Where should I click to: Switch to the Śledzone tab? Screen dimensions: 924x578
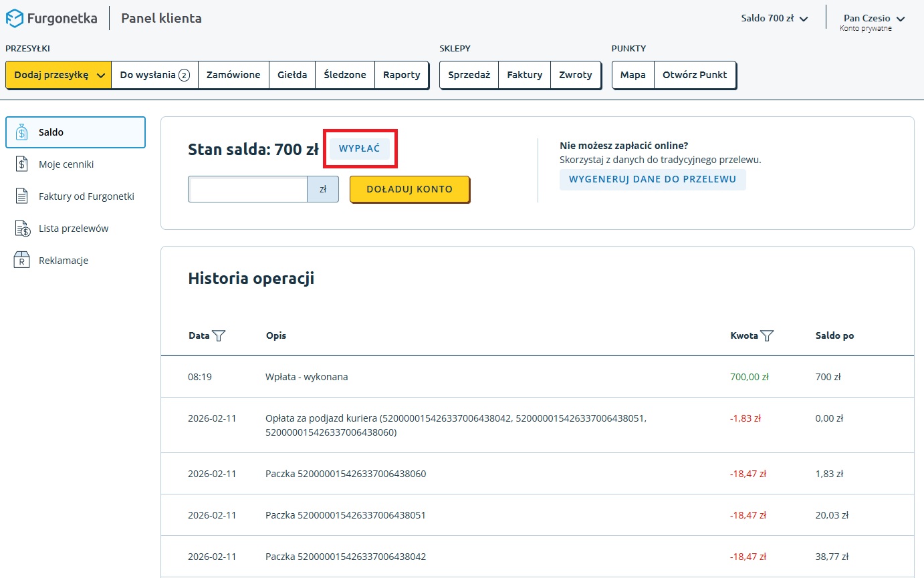pyautogui.click(x=344, y=75)
